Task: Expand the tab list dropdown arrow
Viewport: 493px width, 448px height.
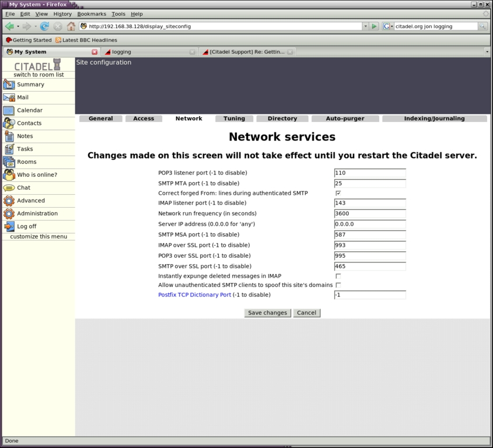Action: coord(487,52)
